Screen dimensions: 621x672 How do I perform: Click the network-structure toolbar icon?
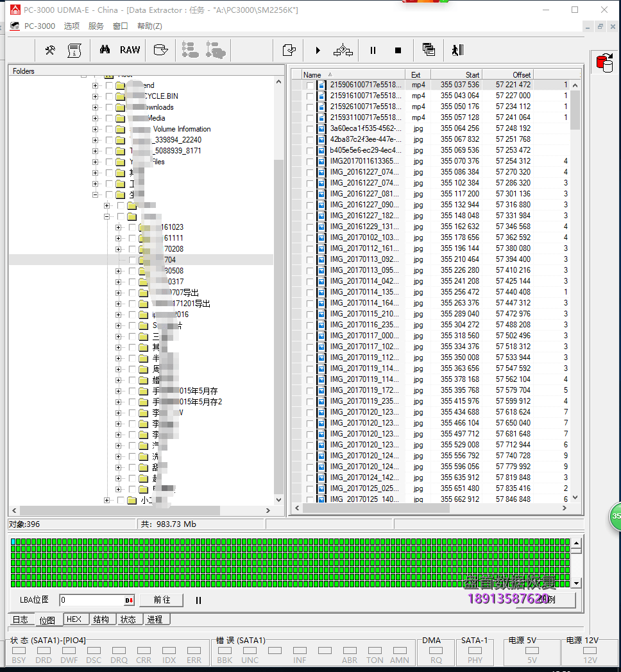(x=343, y=50)
